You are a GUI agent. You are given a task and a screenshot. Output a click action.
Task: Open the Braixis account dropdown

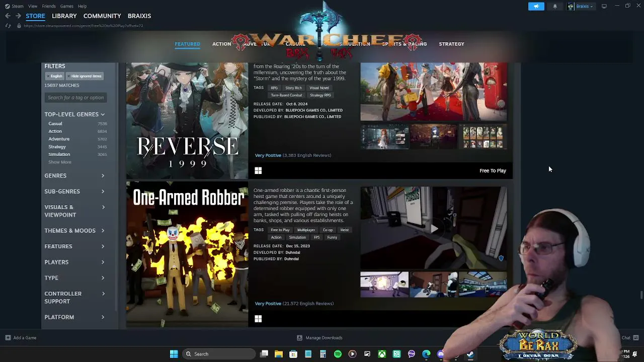(581, 6)
